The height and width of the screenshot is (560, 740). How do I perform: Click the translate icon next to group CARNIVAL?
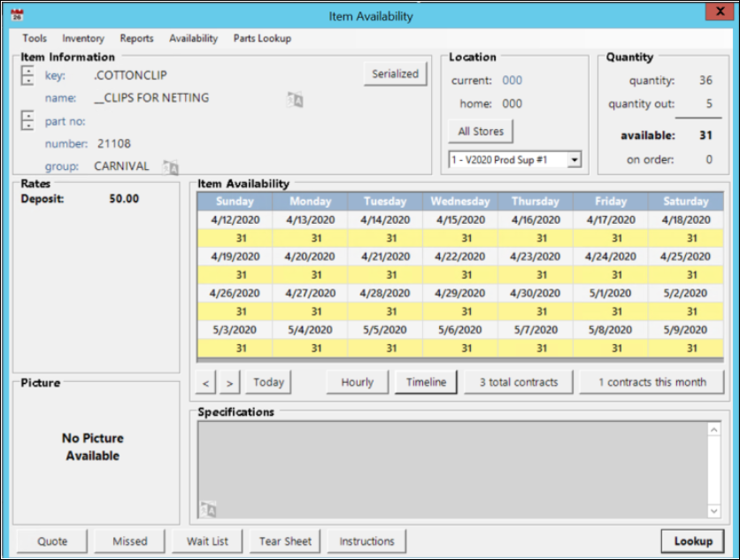[171, 166]
